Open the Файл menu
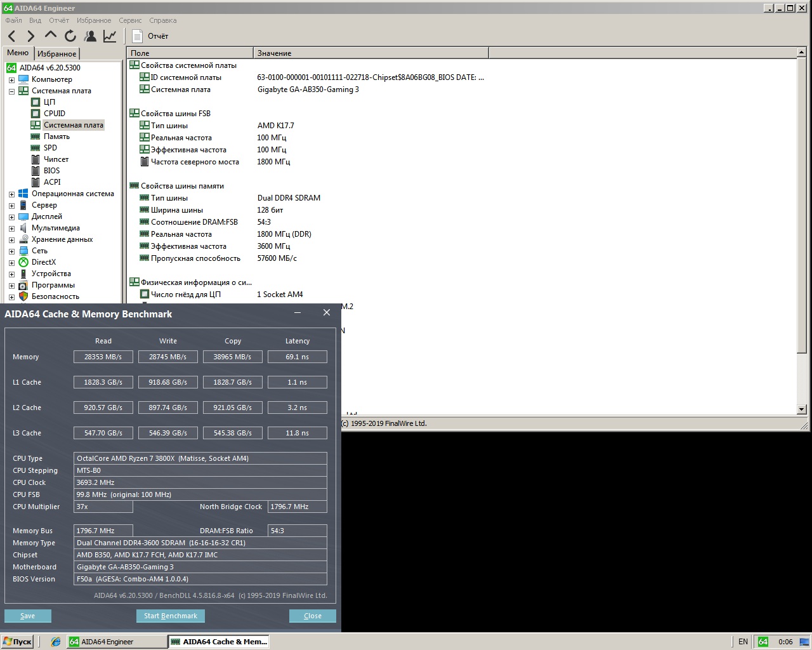Screen dimensions: 812x650 click(x=13, y=20)
